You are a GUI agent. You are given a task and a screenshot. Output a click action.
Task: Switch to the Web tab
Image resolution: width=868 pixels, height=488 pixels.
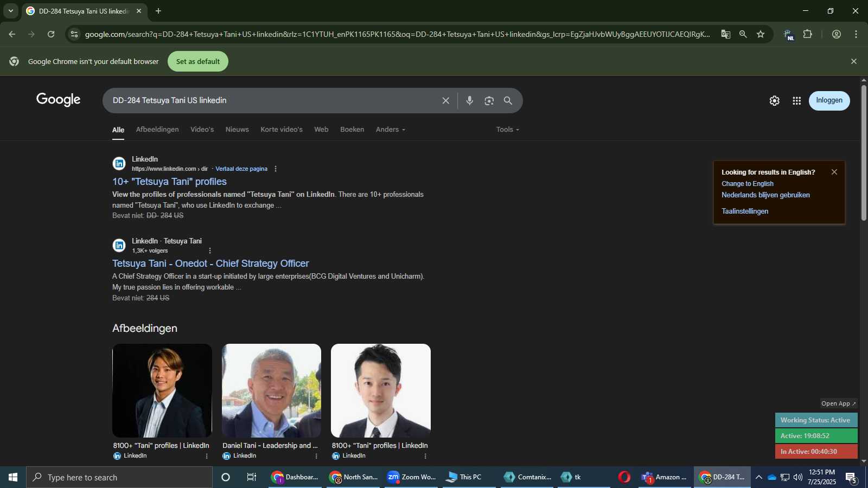[321, 130]
